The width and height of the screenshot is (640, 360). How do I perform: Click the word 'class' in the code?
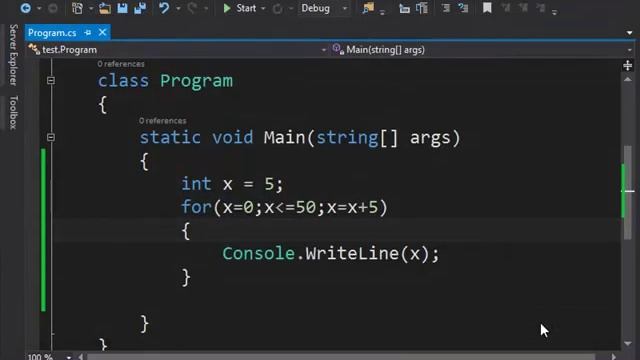123,80
